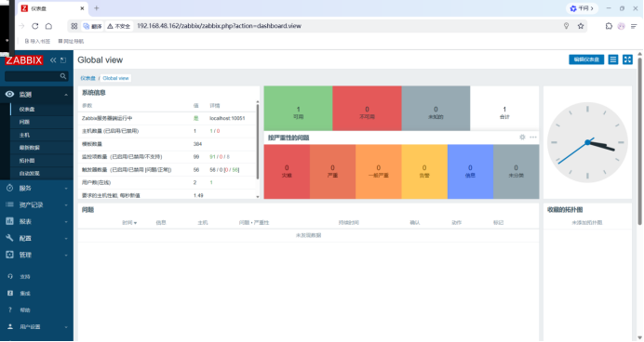
Task: Click the browser address bar URL
Action: (219, 26)
